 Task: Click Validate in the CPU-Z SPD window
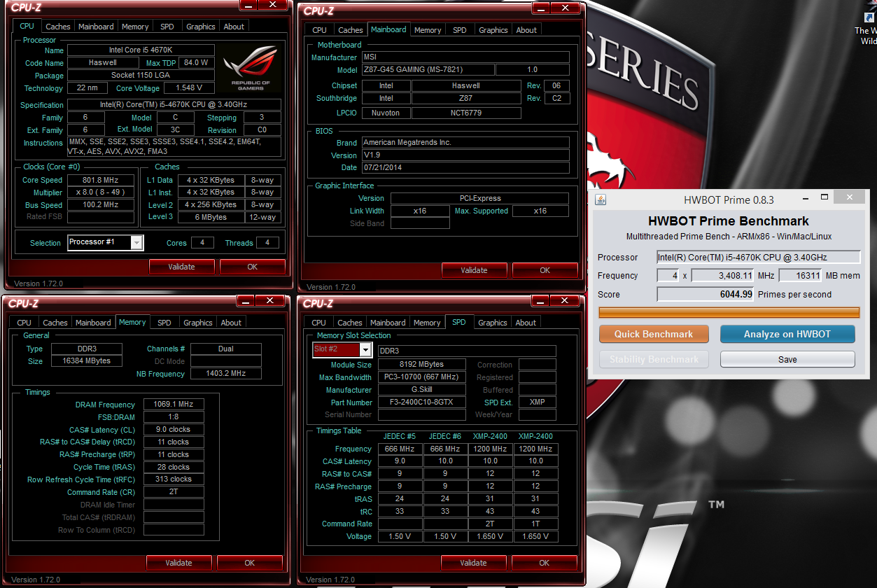(473, 563)
